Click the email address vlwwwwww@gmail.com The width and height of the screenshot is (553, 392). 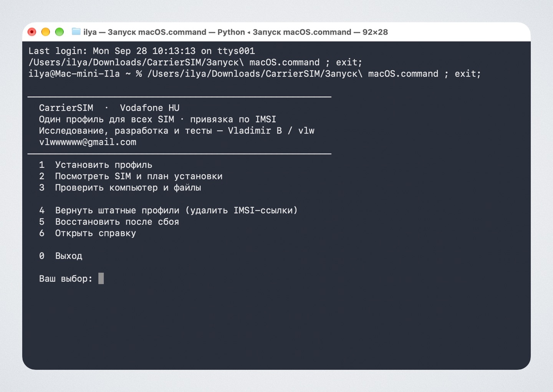pyautogui.click(x=88, y=142)
